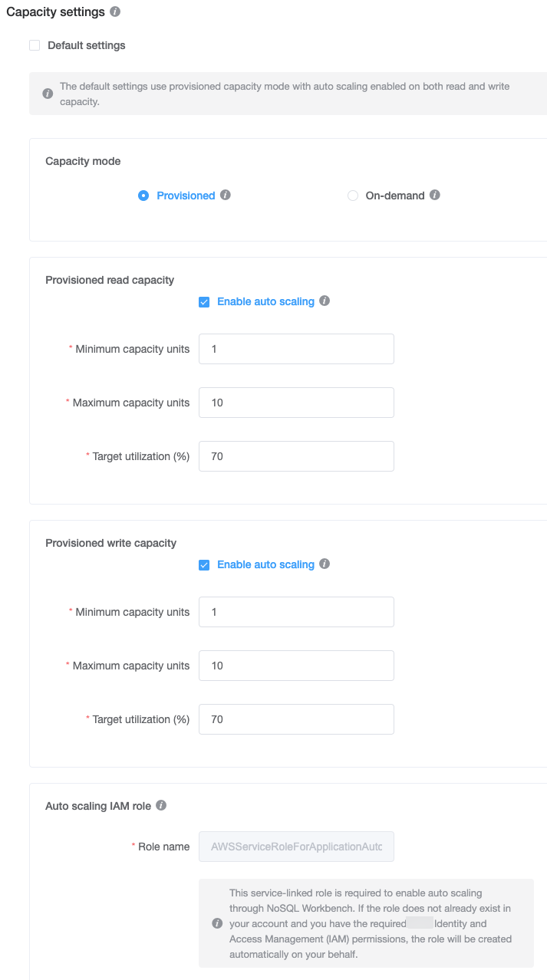Click read capacity Maximum capacity units field
This screenshot has height=980, width=547.
296,403
